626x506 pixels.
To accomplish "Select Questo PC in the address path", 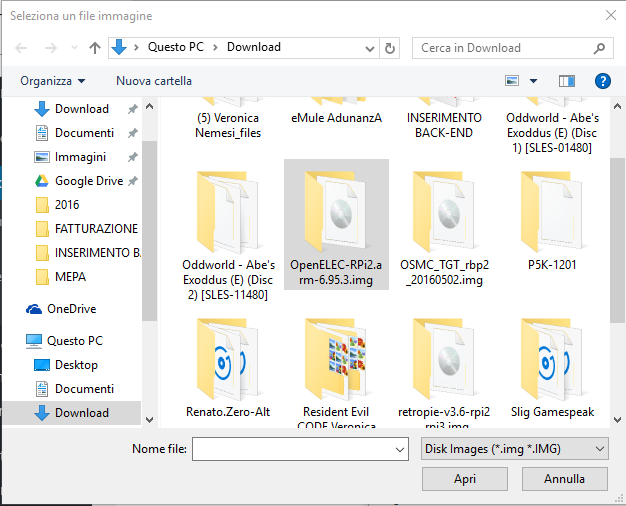I will coord(176,47).
